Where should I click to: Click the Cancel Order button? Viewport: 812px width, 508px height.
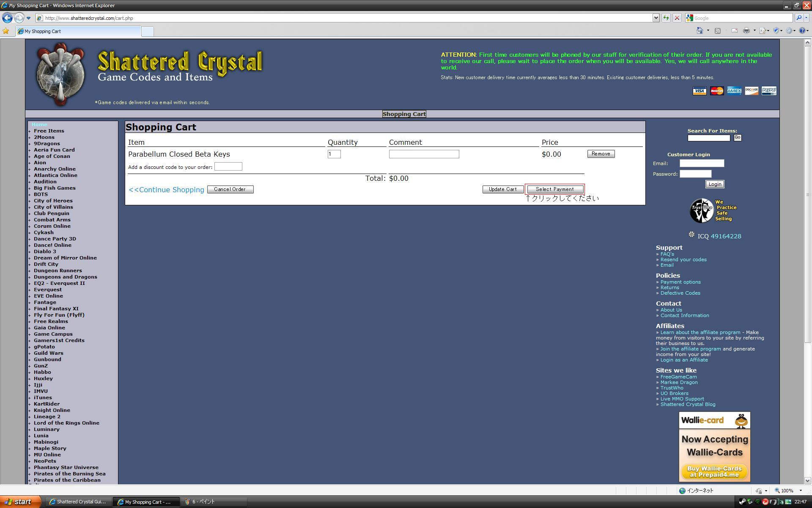tap(230, 189)
